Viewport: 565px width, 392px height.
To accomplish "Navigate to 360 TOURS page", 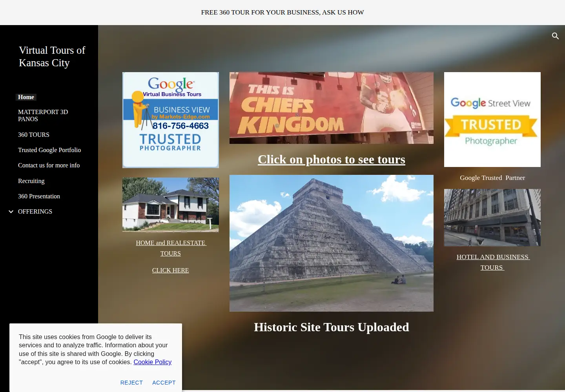I will (x=34, y=135).
